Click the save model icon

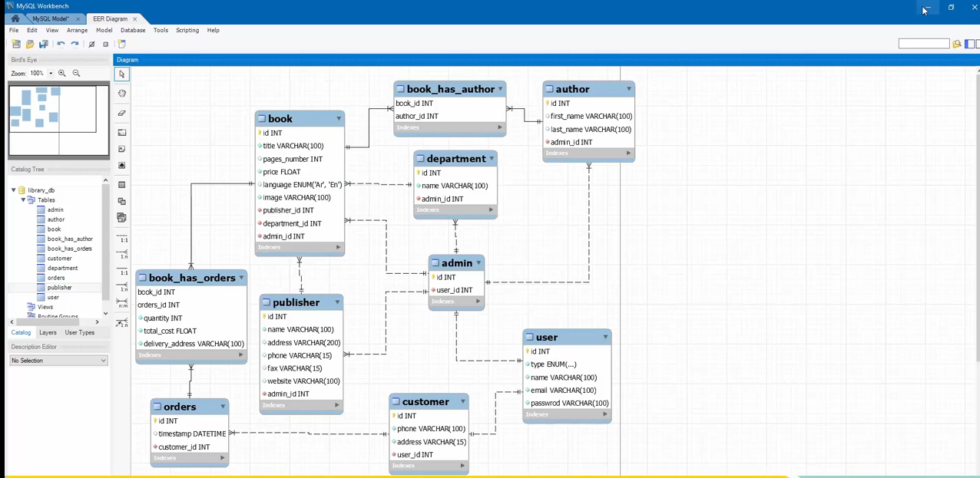(44, 45)
